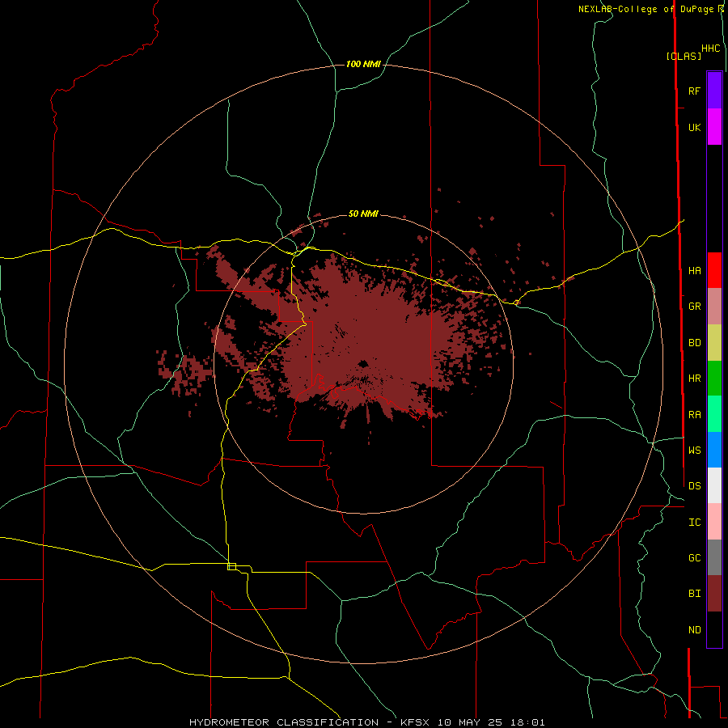Click the ND legend label
Screen dimensions: 728x728
click(694, 630)
